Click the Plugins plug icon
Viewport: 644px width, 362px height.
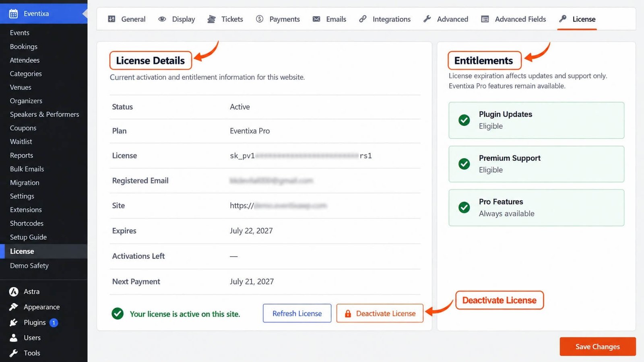(14, 323)
